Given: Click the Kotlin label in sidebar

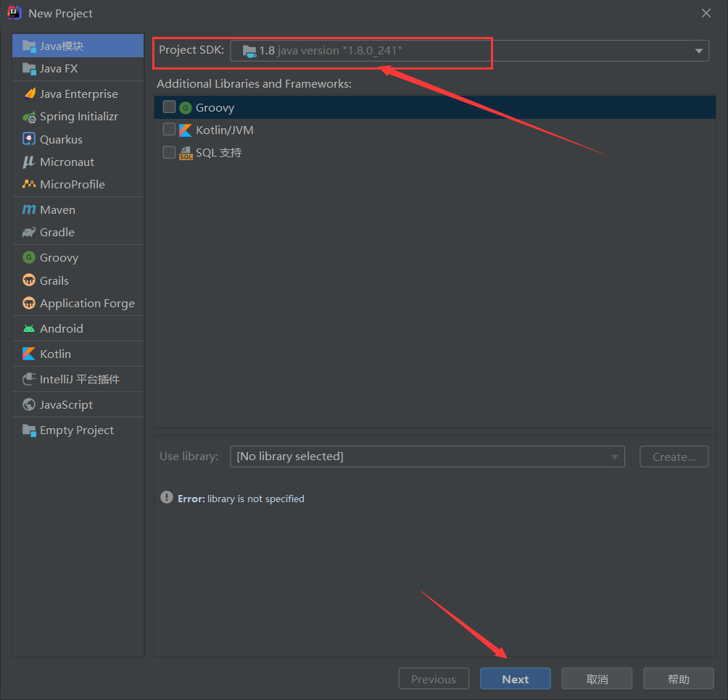Looking at the screenshot, I should 55,354.
